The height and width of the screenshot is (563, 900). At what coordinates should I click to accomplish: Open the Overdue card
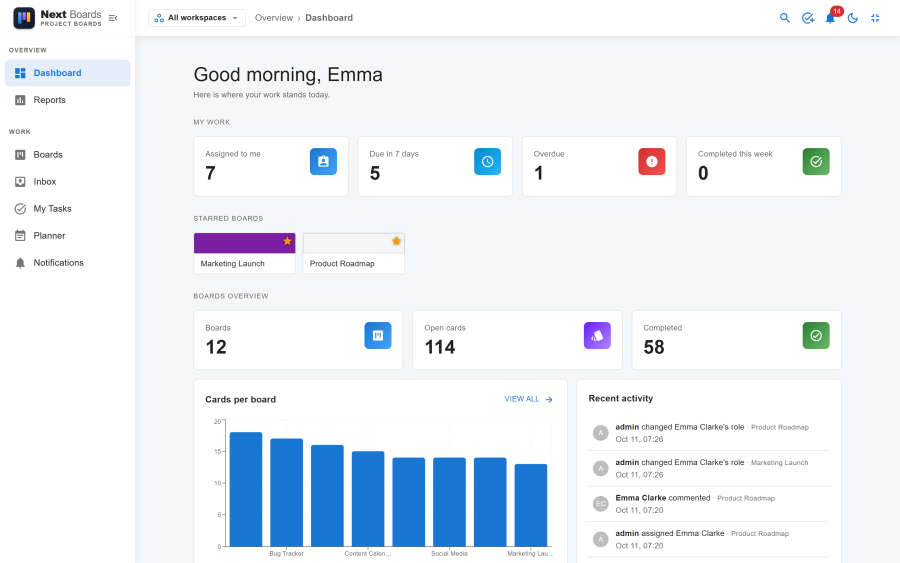(x=599, y=166)
